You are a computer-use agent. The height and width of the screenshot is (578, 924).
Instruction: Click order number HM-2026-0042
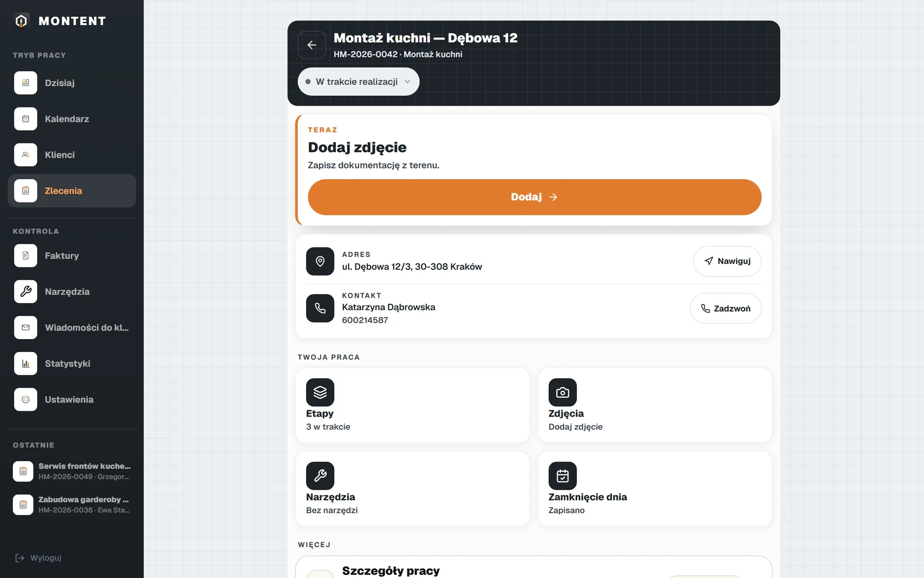pos(366,54)
